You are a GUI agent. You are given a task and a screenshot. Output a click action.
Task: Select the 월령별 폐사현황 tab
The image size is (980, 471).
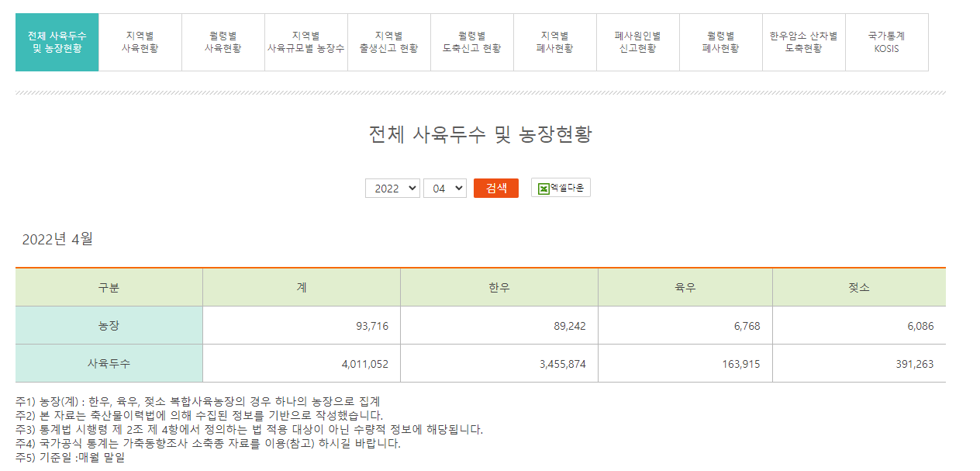click(720, 42)
